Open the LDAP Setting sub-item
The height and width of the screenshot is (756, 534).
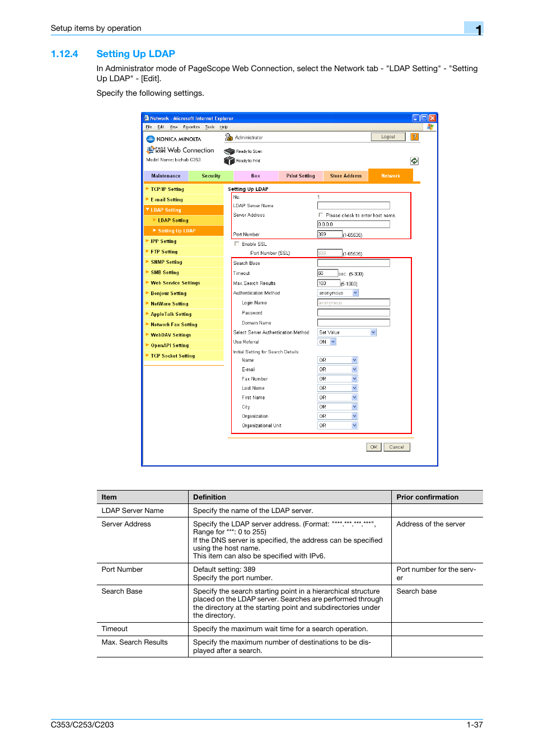pos(184,220)
